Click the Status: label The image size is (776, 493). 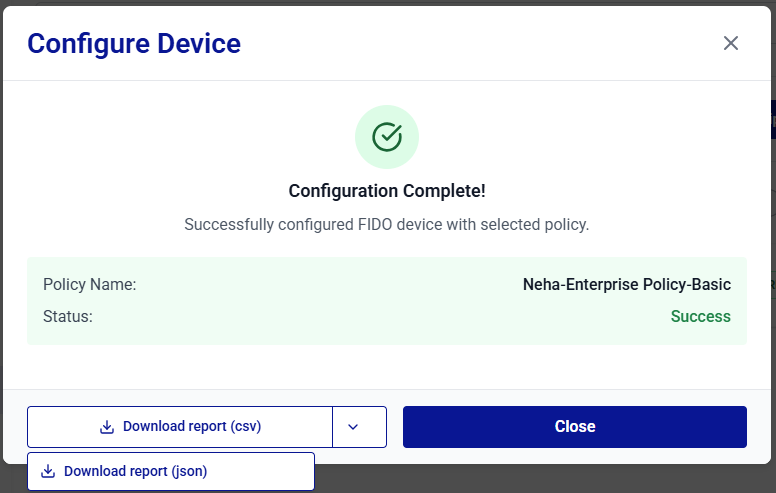click(x=68, y=316)
